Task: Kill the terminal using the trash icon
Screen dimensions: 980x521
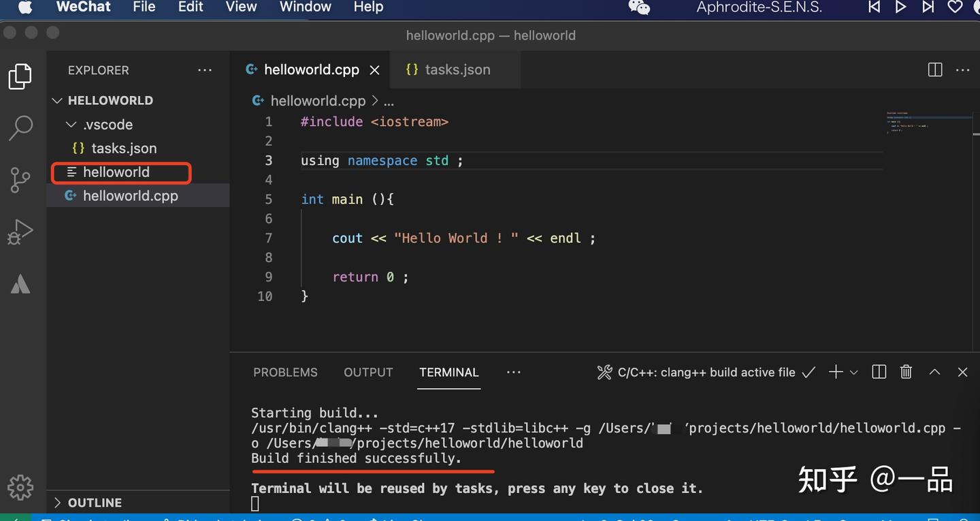Action: 906,372
